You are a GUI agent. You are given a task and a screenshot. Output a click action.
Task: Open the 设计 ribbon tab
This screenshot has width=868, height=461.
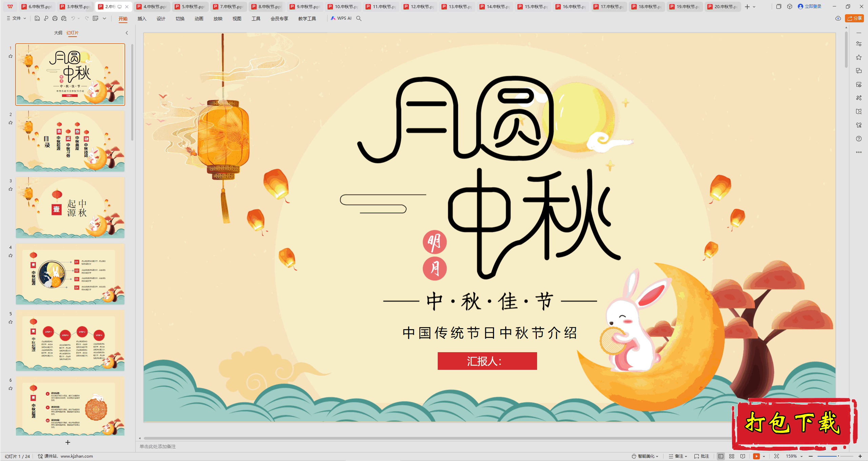pos(161,19)
